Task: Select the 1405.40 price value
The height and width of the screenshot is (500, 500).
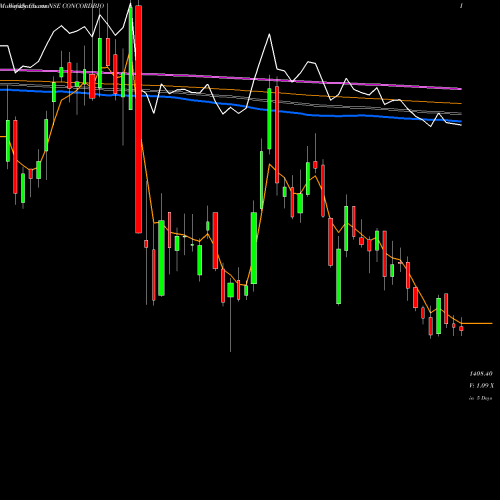Action: coord(481,374)
